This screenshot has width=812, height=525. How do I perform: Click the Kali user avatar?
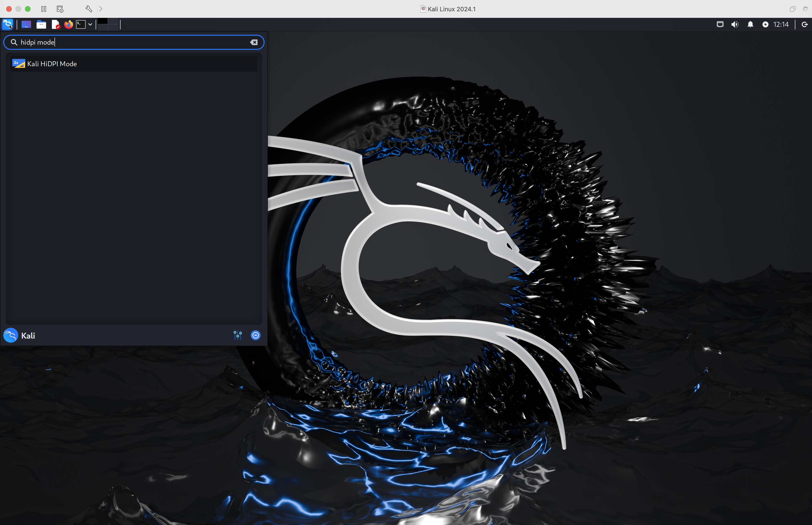(11, 336)
